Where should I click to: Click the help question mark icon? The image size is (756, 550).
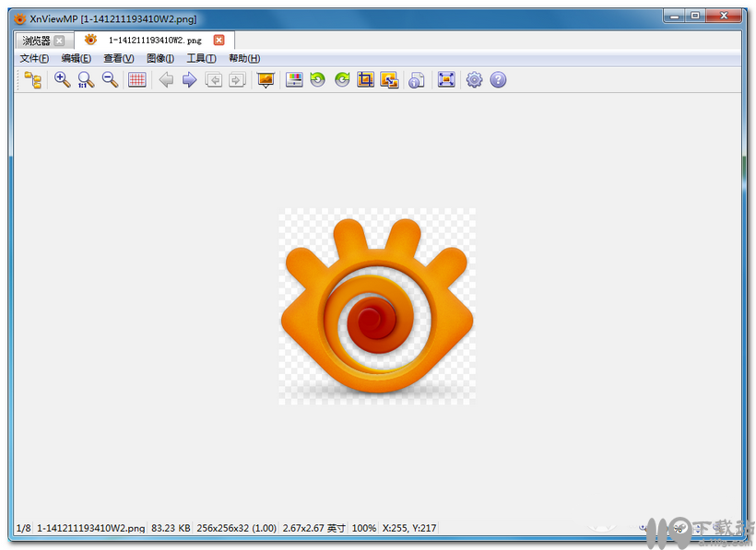[498, 80]
